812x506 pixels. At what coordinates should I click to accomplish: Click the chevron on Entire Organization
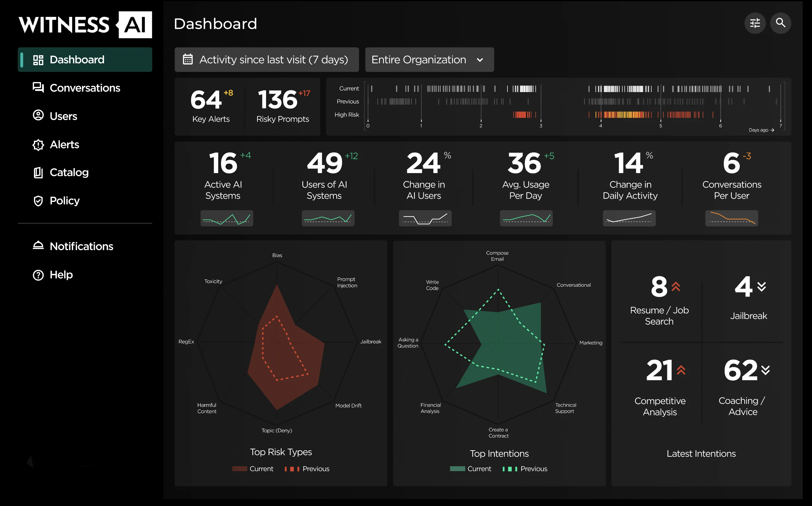(480, 60)
